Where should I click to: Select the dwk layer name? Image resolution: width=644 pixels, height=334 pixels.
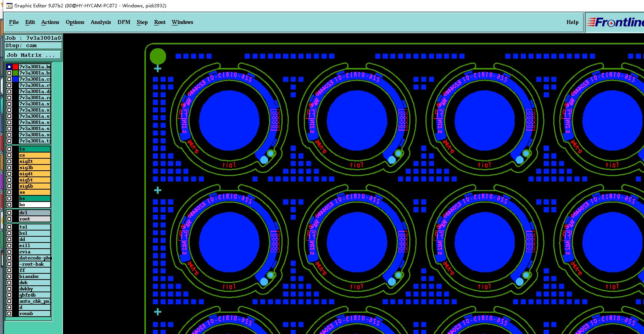[x=35, y=283]
